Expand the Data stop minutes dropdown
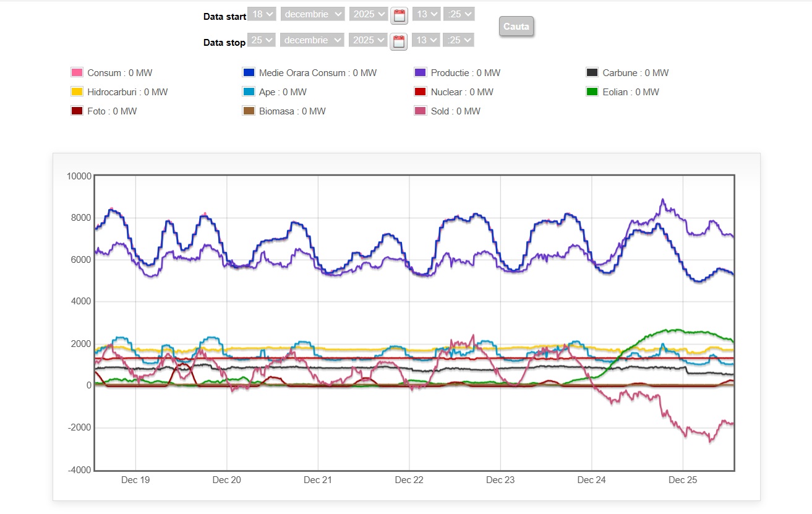812x514 pixels. tap(459, 40)
